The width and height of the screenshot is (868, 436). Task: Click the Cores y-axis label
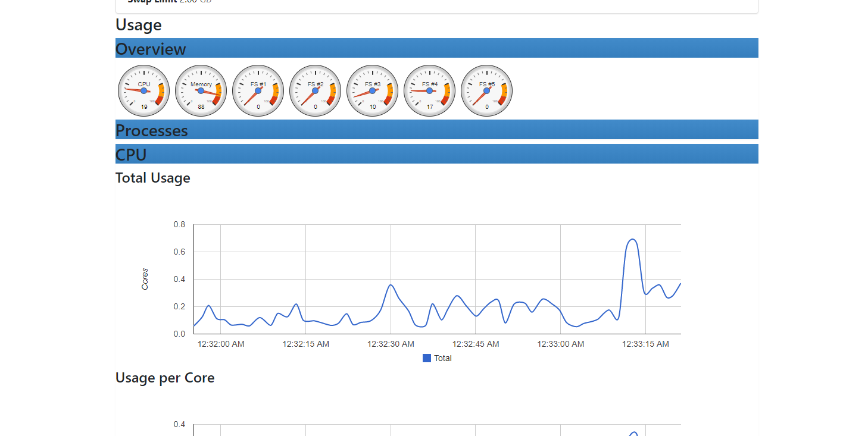coord(145,279)
